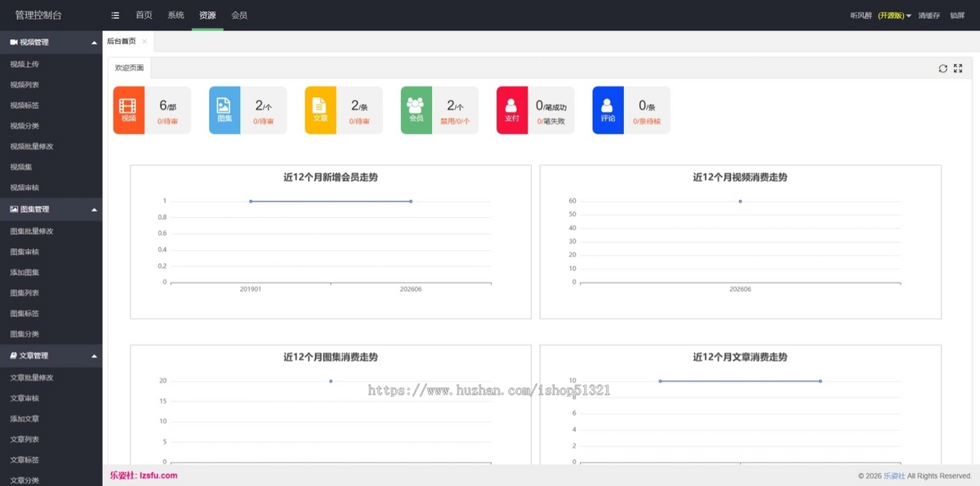Viewport: 980px width, 486px height.
Task: Click the 0/笔失败 failed payment text
Action: tap(551, 121)
